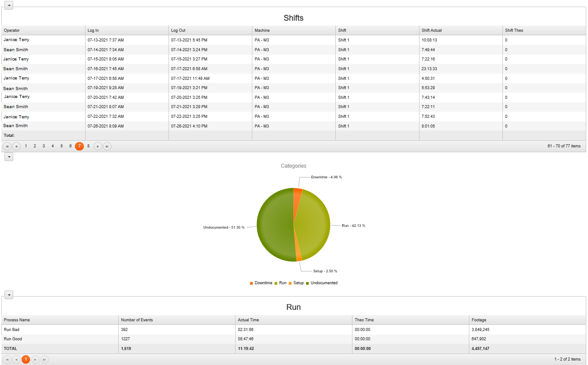Collapse the Shifts panel dropdown arrow
Image resolution: width=588 pixels, height=365 pixels.
(x=9, y=5)
